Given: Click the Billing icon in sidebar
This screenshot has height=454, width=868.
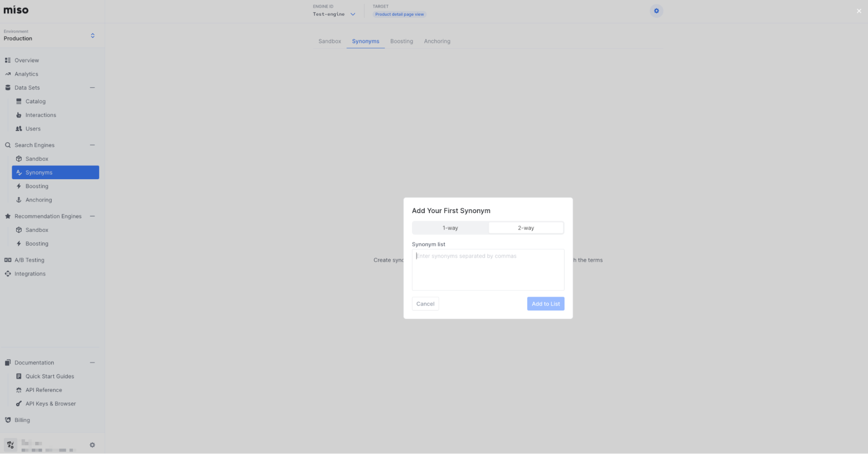Looking at the screenshot, I should tap(8, 420).
